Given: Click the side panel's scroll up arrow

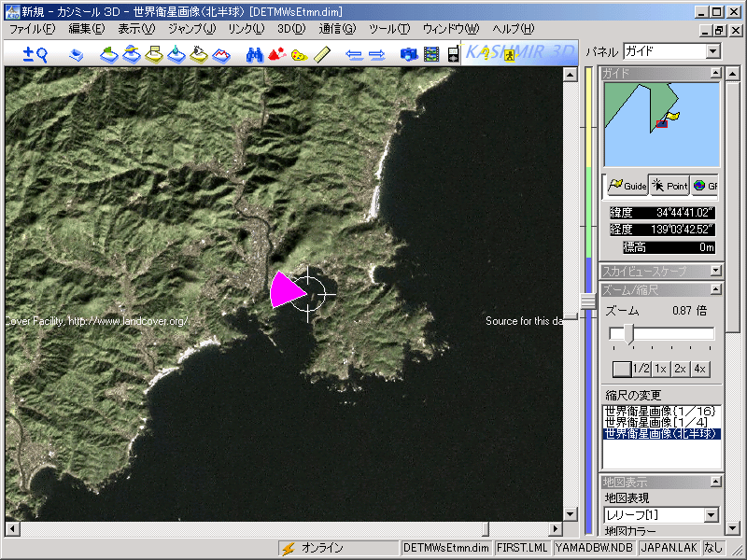Looking at the screenshot, I should [x=732, y=74].
